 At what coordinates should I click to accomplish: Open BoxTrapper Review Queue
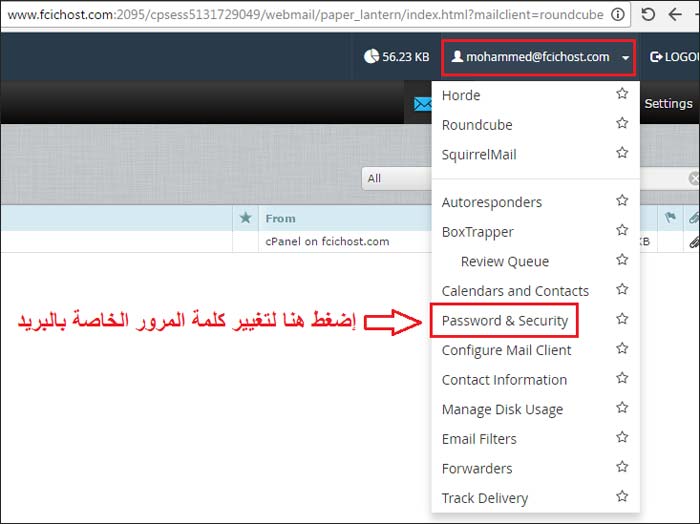tap(504, 262)
